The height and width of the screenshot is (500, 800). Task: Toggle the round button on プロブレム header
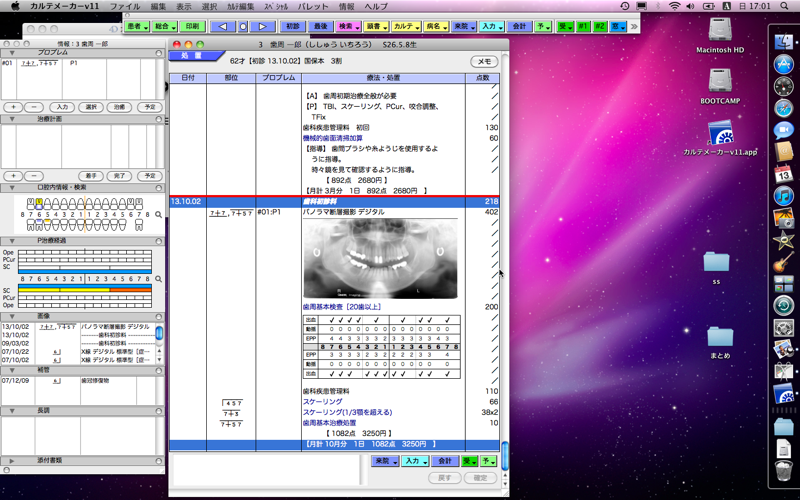point(158,52)
